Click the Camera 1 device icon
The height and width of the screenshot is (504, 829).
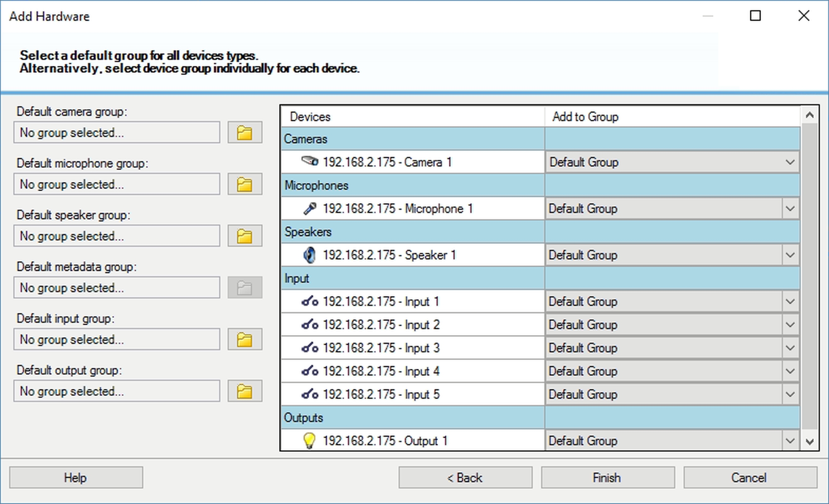click(x=309, y=162)
